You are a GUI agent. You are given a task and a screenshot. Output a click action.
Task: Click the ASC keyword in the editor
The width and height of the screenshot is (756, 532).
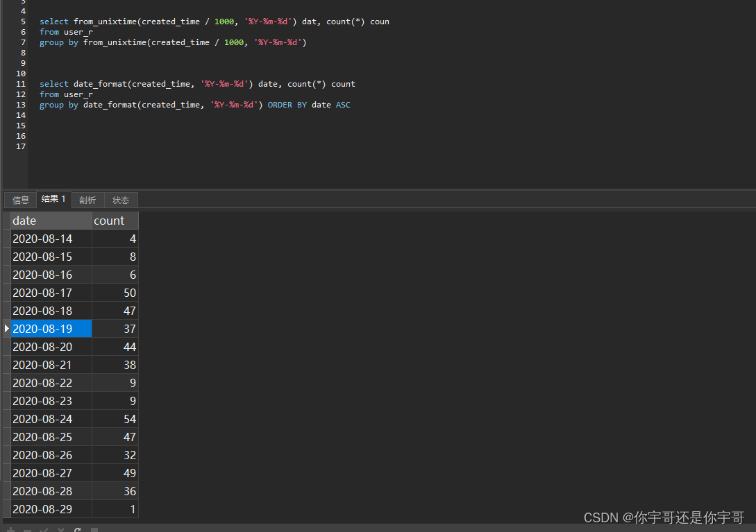(x=343, y=105)
